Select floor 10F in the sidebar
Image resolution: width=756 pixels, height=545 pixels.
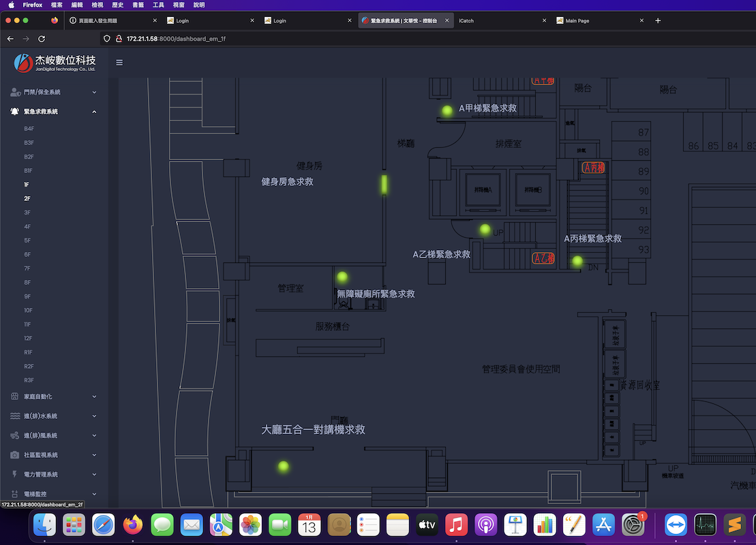[x=28, y=311]
